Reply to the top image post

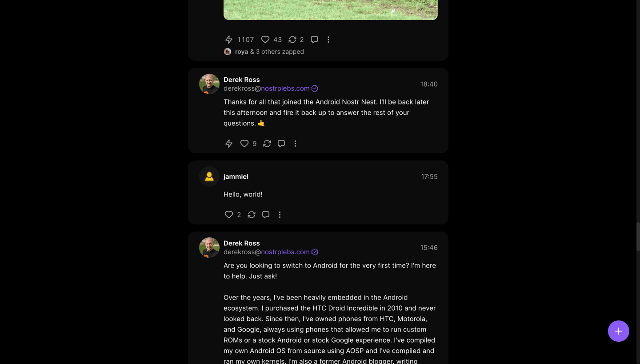click(314, 40)
